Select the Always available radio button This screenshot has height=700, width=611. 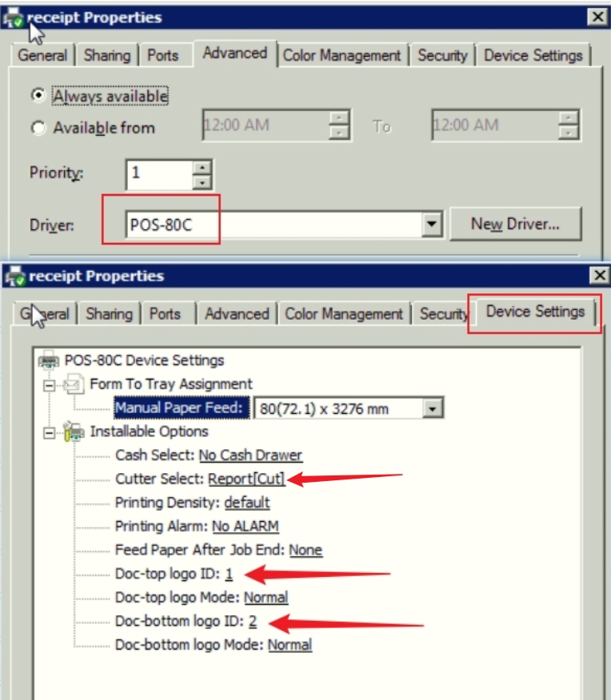tap(38, 95)
